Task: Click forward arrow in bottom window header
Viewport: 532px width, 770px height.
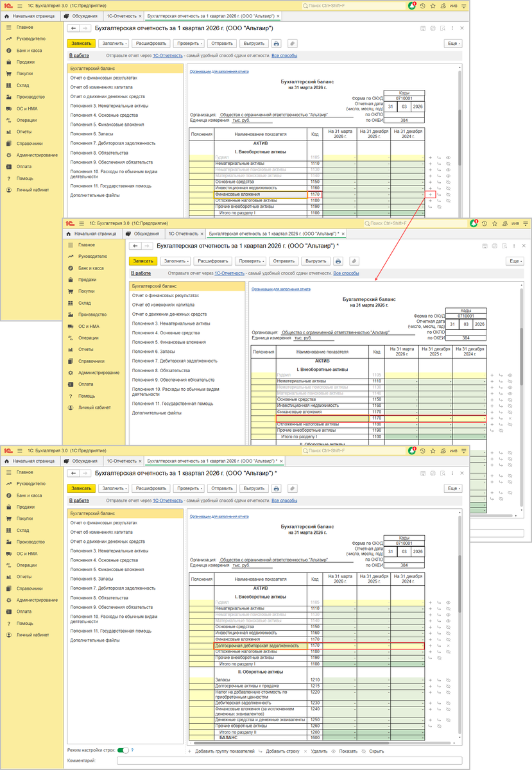Action: pos(85,473)
